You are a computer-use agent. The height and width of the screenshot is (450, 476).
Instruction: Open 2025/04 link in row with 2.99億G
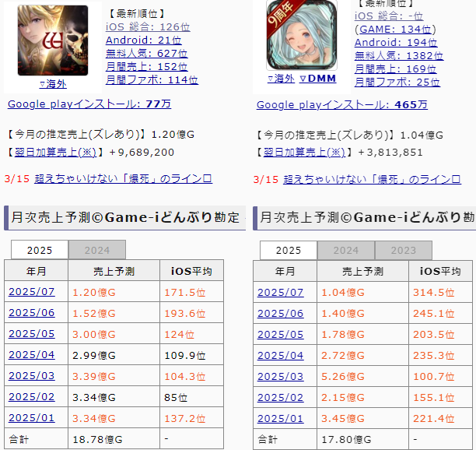pos(32,355)
